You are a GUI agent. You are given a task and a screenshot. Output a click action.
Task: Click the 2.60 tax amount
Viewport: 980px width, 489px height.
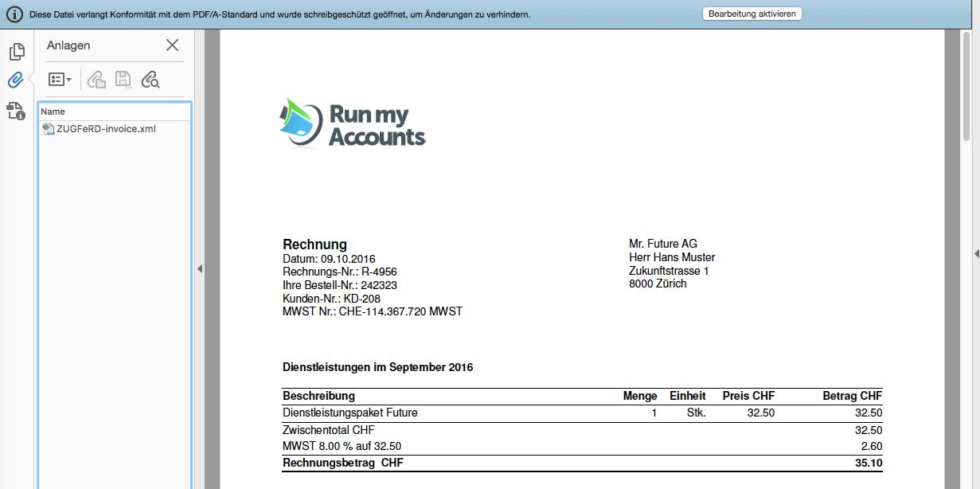pos(872,446)
